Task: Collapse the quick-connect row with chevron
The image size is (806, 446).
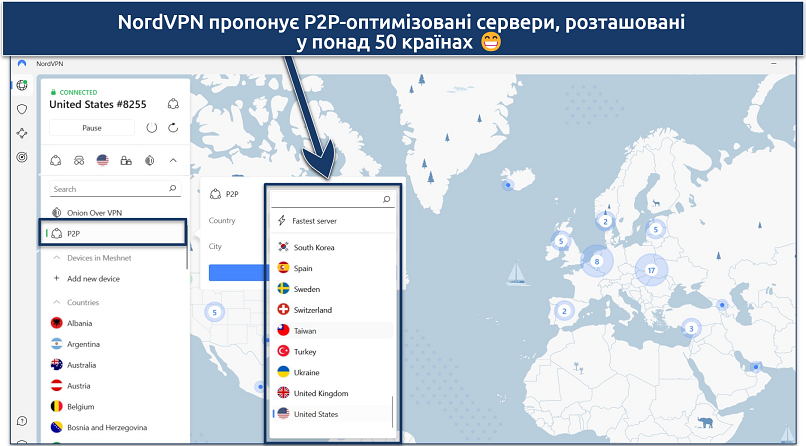Action: tap(173, 160)
